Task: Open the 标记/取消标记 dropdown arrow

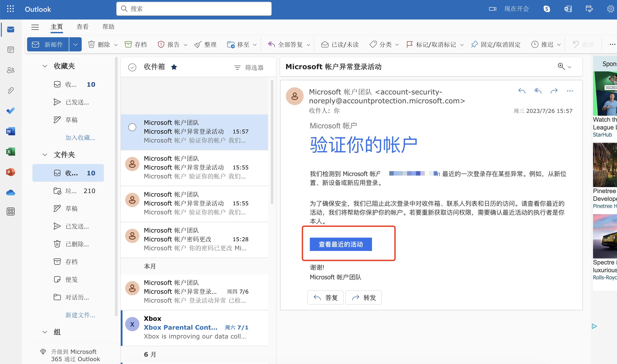Action: click(462, 45)
